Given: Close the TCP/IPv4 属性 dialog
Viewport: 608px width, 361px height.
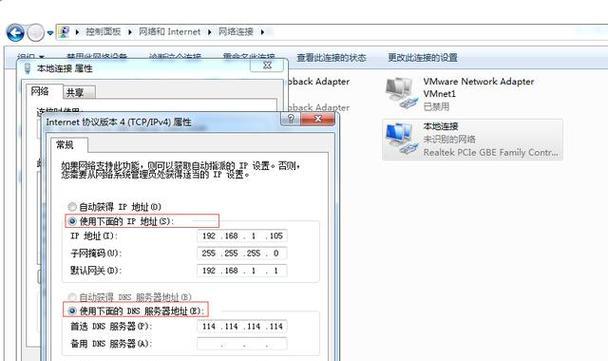Looking at the screenshot, I should 317,119.
